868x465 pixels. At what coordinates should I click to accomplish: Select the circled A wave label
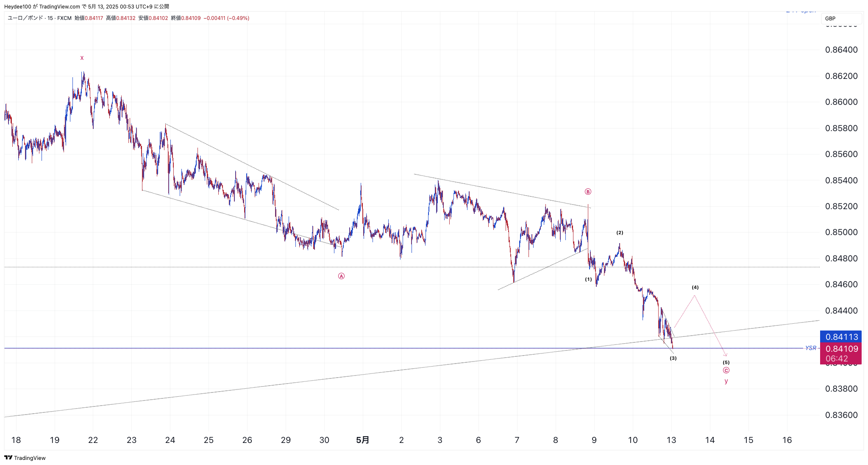click(x=341, y=276)
